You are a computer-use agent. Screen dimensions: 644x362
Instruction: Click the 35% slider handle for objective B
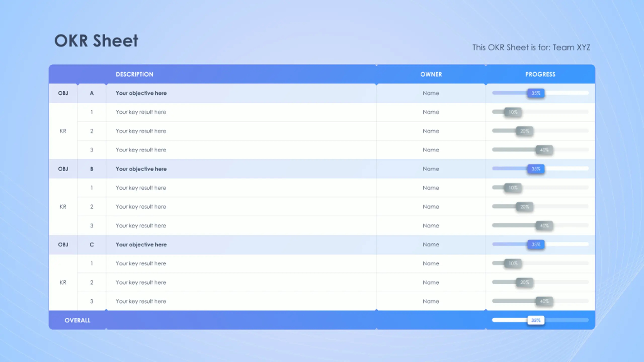click(x=536, y=169)
